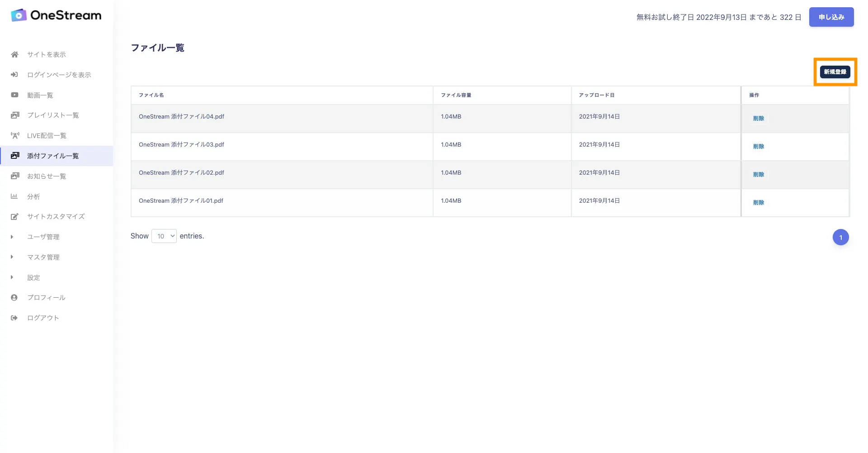Select file name OneStream 添付ファイル03.pdf
Image resolution: width=868 pixels, height=453 pixels.
[181, 145]
